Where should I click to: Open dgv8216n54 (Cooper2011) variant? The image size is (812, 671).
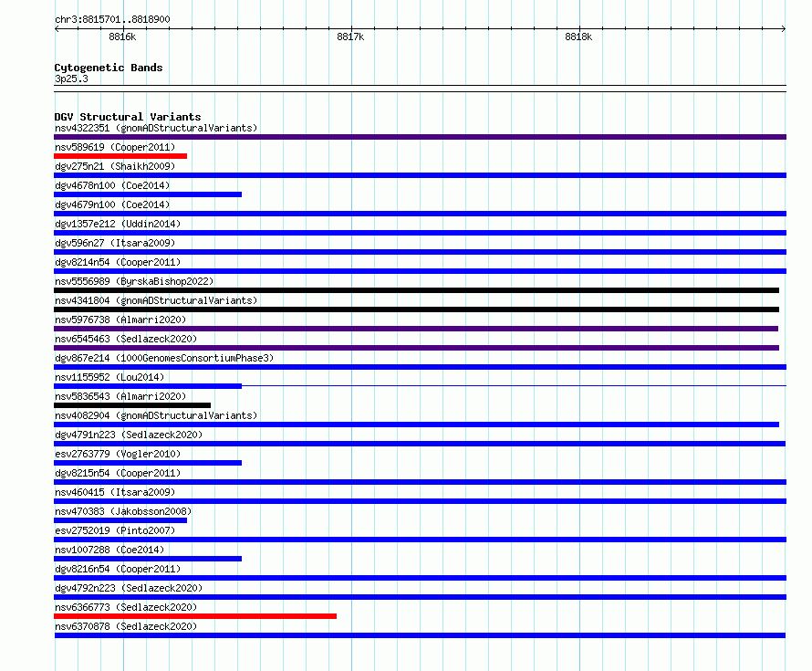click(x=118, y=569)
